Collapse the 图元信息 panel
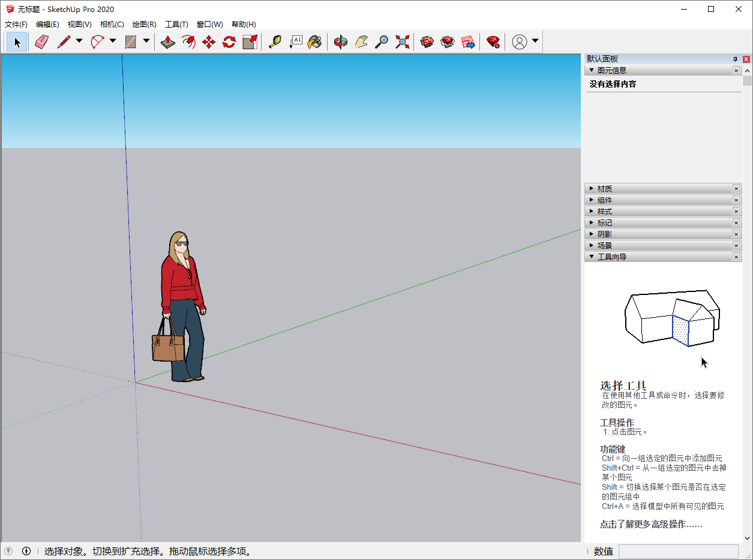The height and width of the screenshot is (560, 753). [x=592, y=70]
